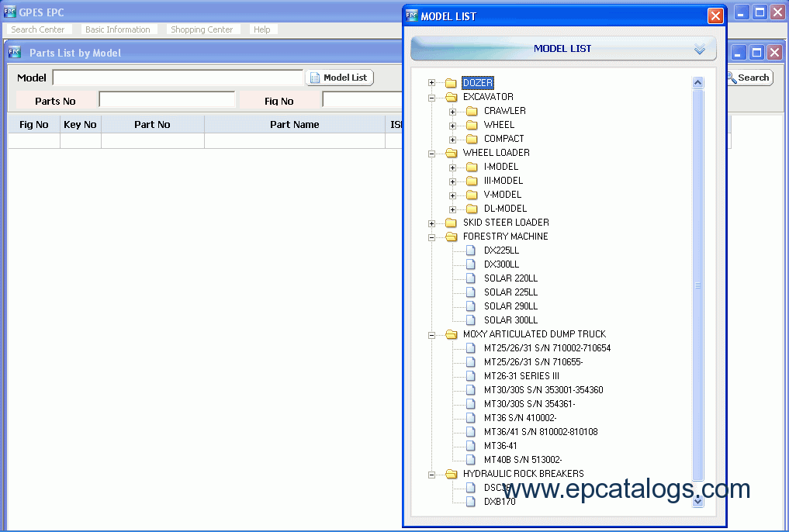Expand the SKID STEER LOADER node
The width and height of the screenshot is (789, 532).
431,224
